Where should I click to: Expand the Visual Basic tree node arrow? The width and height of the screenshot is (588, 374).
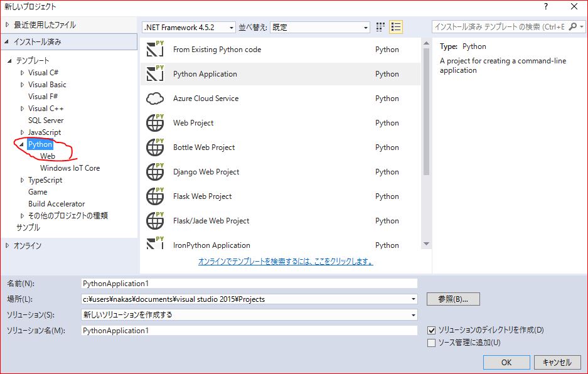[22, 85]
